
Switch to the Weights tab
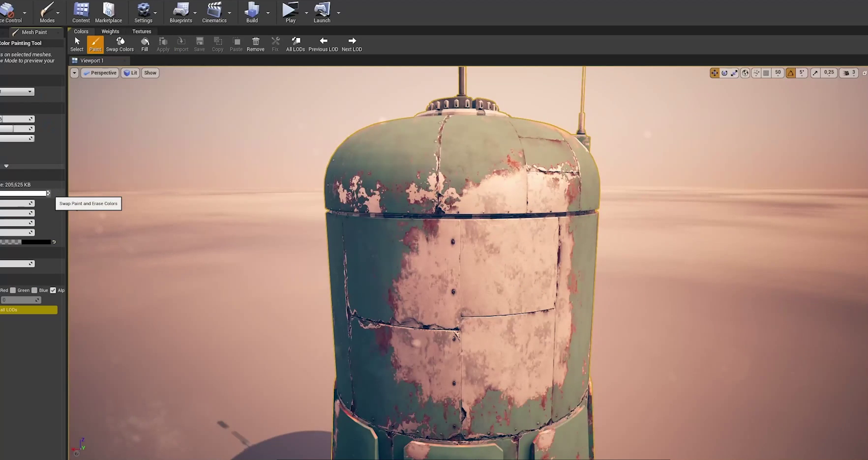[110, 31]
